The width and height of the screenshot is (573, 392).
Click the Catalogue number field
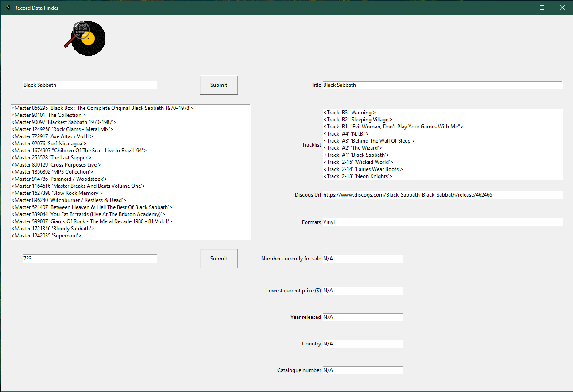363,370
